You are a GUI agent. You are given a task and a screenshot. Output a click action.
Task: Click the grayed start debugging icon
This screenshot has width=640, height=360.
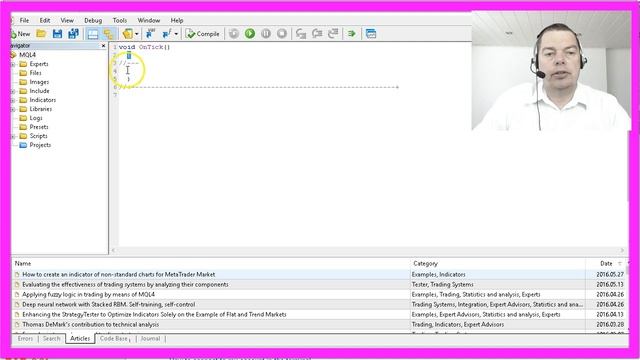point(234,34)
